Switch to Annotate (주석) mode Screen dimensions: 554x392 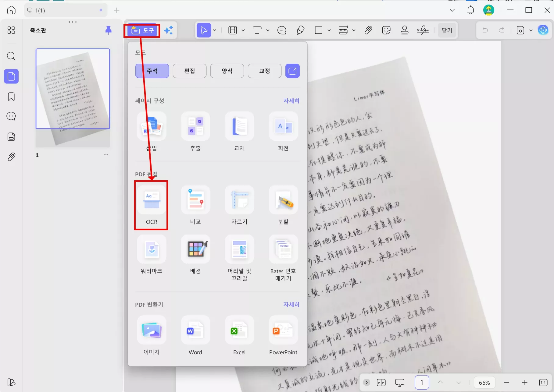click(x=152, y=71)
